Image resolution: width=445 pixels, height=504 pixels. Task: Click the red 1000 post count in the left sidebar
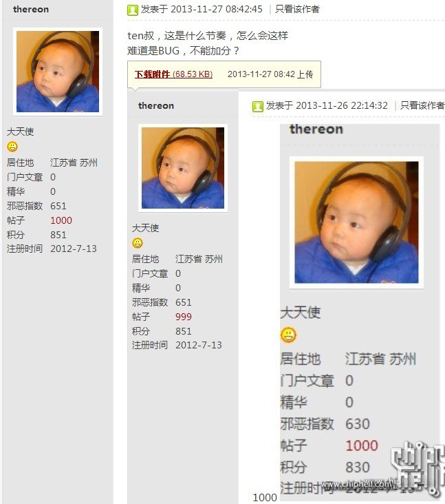(61, 220)
